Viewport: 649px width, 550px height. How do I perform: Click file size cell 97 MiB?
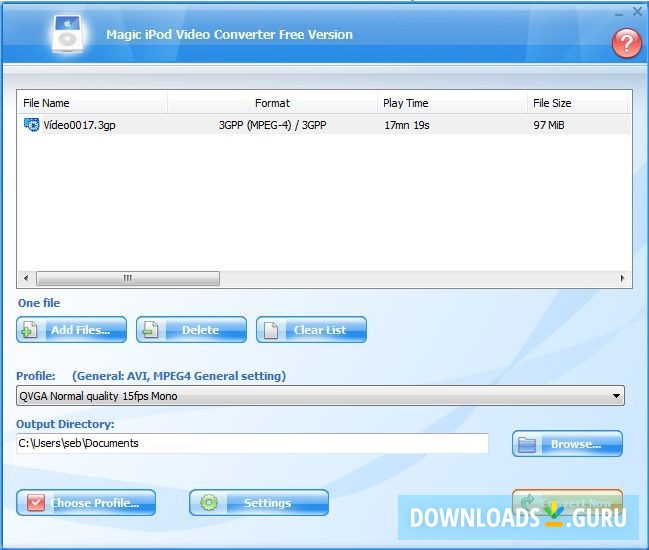click(x=549, y=125)
